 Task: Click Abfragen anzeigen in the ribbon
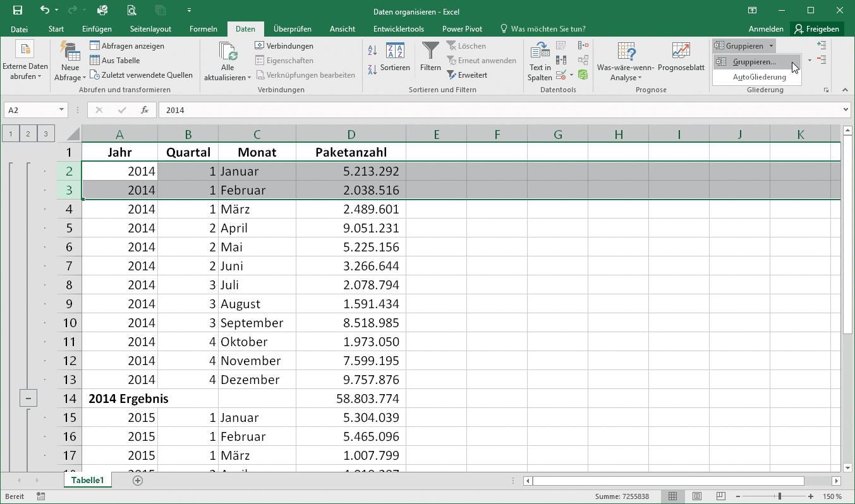coord(127,46)
